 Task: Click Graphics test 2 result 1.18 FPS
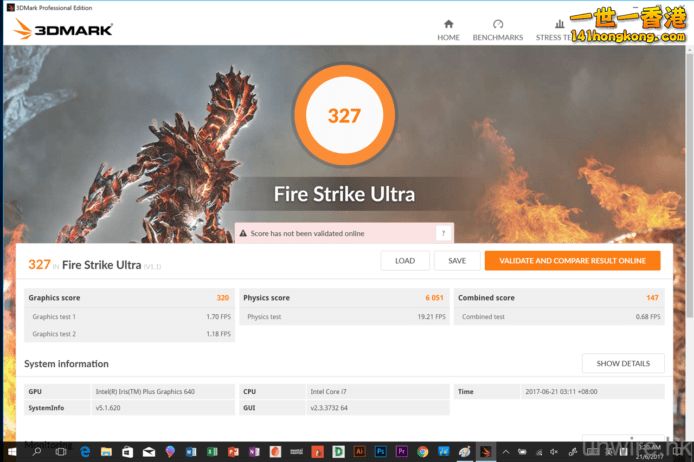[219, 334]
